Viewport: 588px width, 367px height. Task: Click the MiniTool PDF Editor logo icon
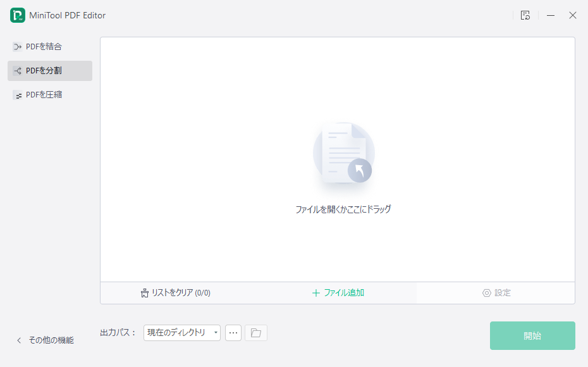point(18,15)
